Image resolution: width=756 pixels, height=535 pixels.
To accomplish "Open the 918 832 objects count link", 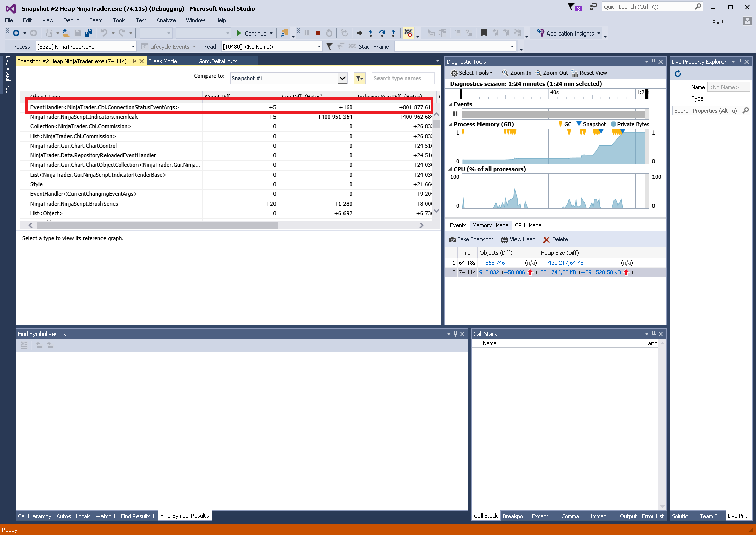I will (489, 272).
